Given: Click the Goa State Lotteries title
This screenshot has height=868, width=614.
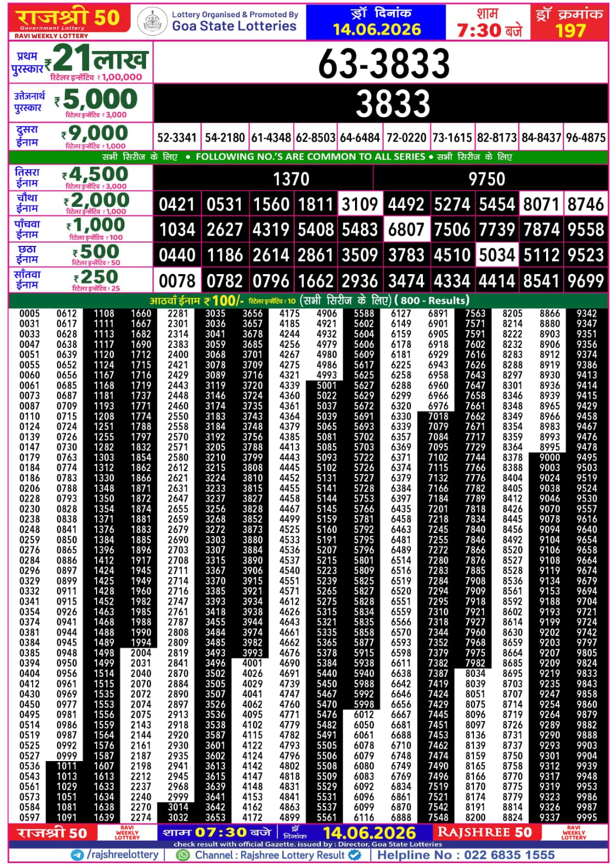Looking at the screenshot, I should (234, 26).
